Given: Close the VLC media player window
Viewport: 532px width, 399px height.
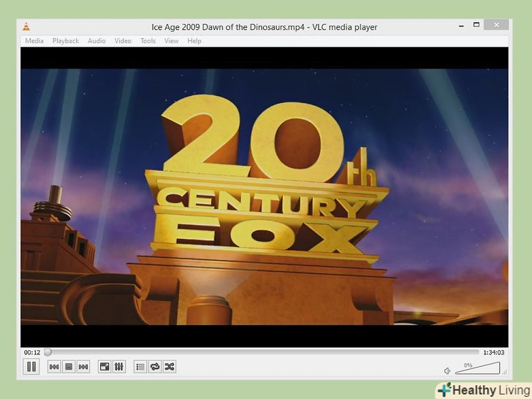Looking at the screenshot, I should pyautogui.click(x=496, y=25).
